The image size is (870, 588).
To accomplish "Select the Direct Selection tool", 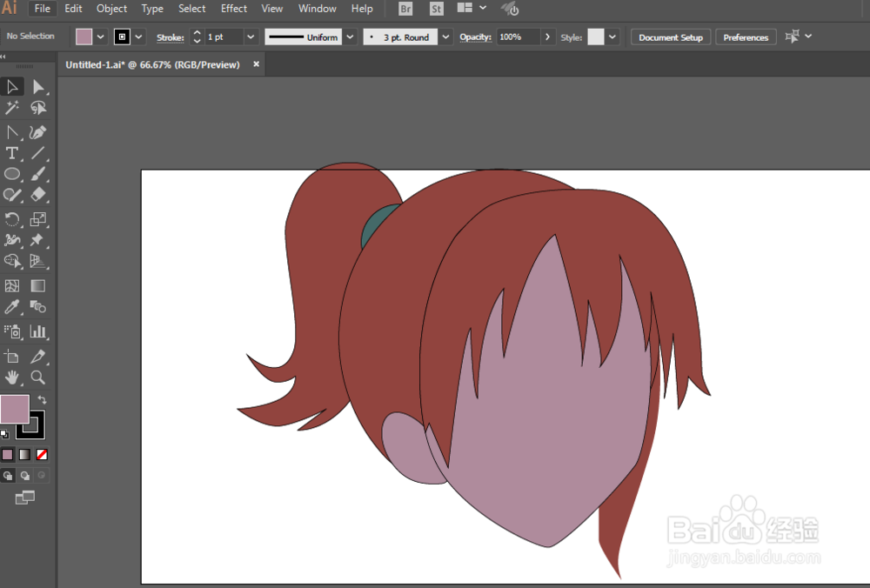I will click(38, 86).
